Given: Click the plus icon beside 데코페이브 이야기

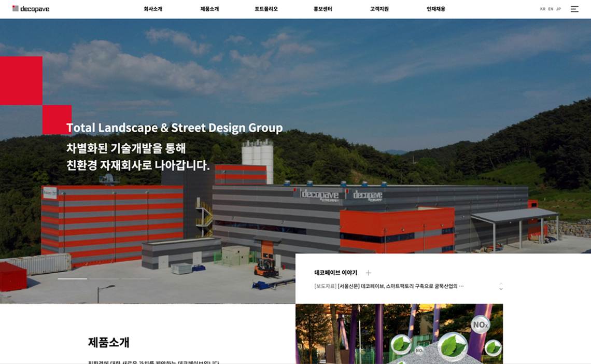Looking at the screenshot, I should pos(368,273).
